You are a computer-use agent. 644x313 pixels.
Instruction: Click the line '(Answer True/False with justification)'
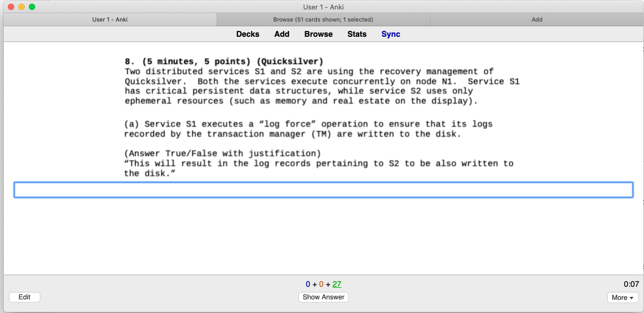[222, 153]
